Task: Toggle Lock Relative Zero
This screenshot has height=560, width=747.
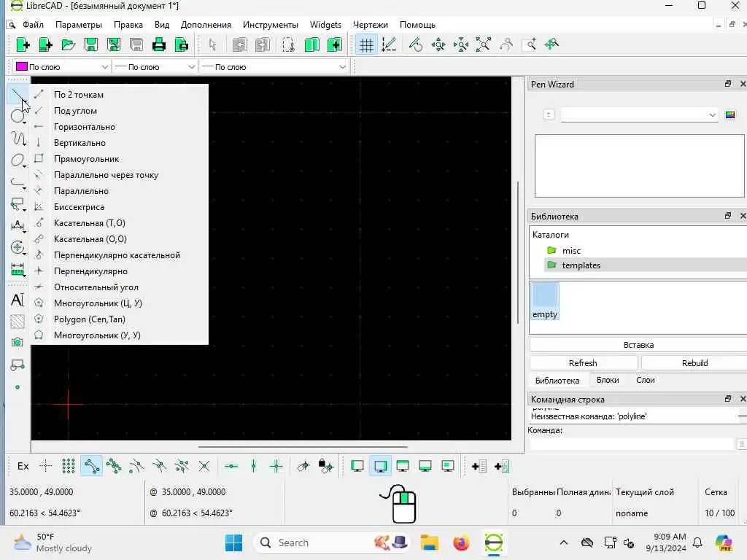Action: click(x=326, y=466)
